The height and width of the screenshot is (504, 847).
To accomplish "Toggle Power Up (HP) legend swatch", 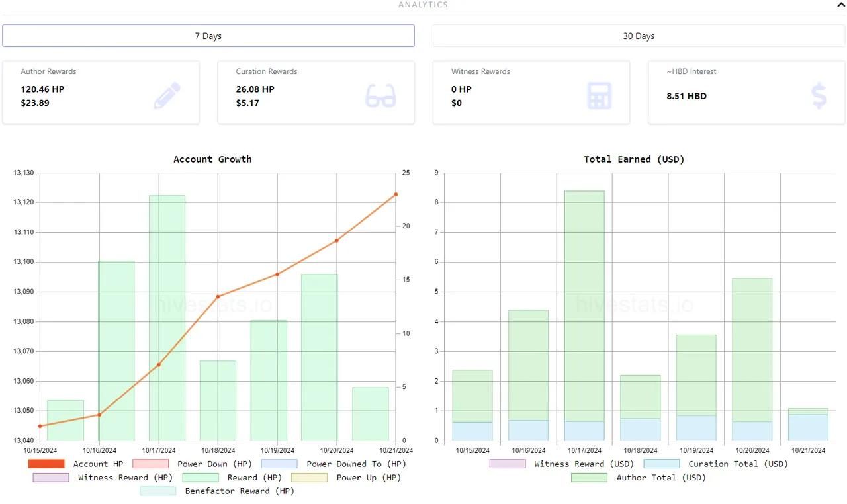I will [310, 477].
